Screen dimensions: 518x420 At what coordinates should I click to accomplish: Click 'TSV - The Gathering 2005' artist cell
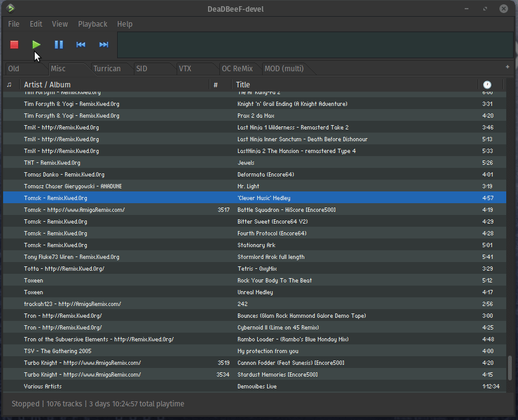[58, 351]
